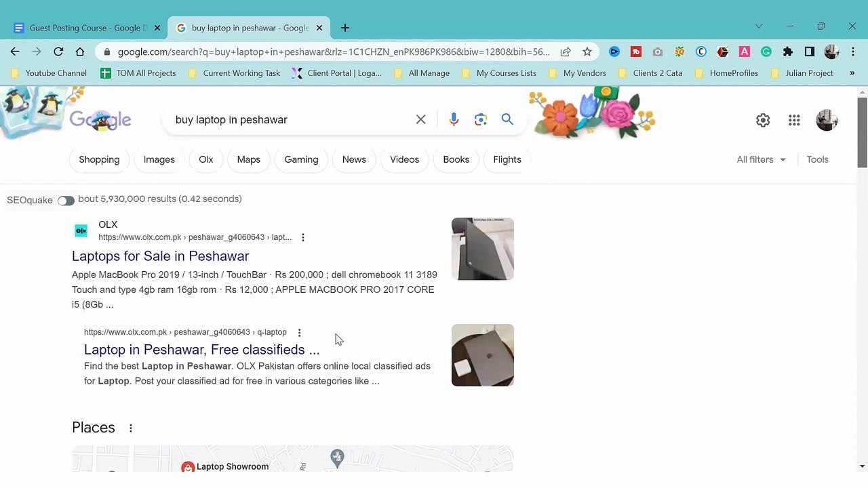Image resolution: width=868 pixels, height=488 pixels.
Task: Open more options for the OLX result
Action: tap(303, 237)
